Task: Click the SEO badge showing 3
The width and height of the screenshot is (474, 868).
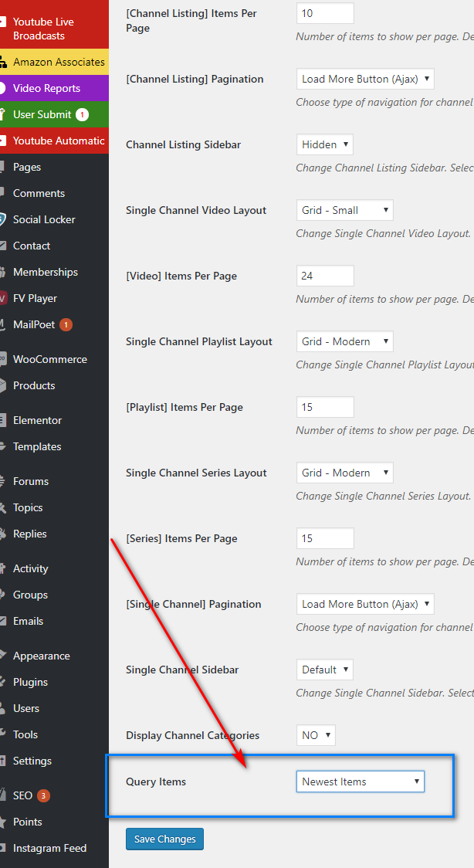Action: 43,796
